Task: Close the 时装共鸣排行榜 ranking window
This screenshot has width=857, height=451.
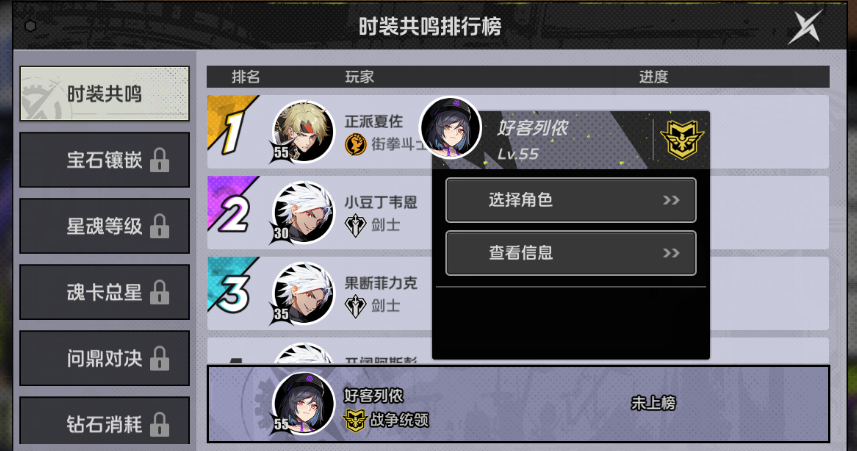Action: click(x=805, y=26)
